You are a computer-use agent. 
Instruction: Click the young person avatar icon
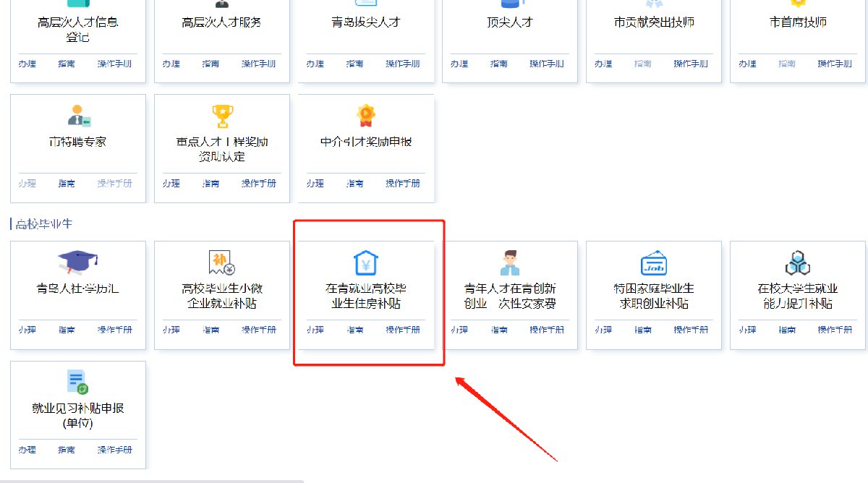[x=510, y=263]
